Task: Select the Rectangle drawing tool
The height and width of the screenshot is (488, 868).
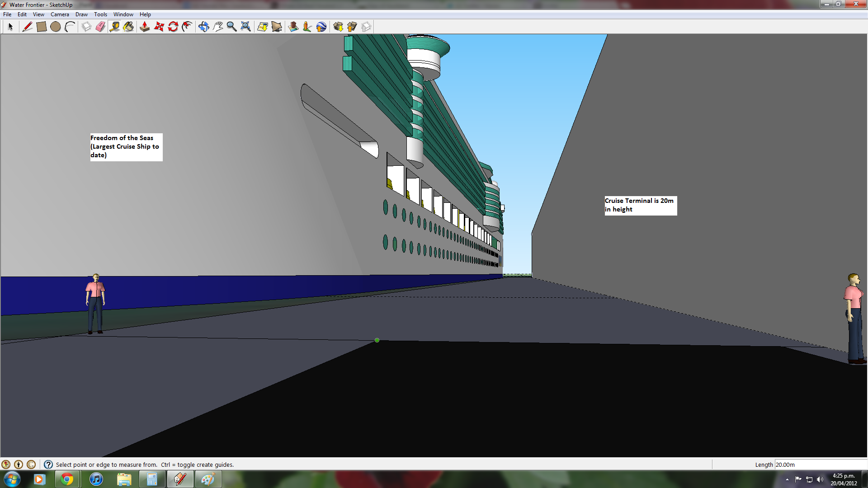Action: (41, 27)
